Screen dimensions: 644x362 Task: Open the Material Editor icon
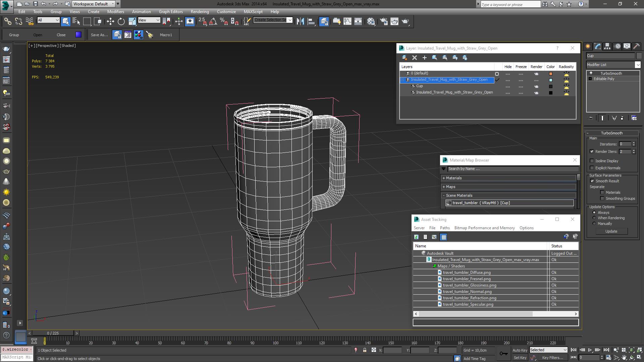pos(371,21)
